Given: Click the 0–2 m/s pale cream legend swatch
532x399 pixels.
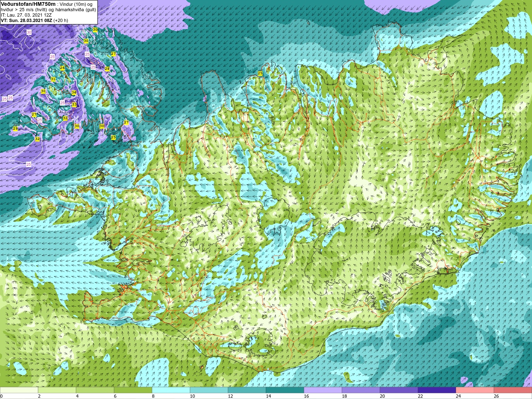Looking at the screenshot, I should coord(19,390).
